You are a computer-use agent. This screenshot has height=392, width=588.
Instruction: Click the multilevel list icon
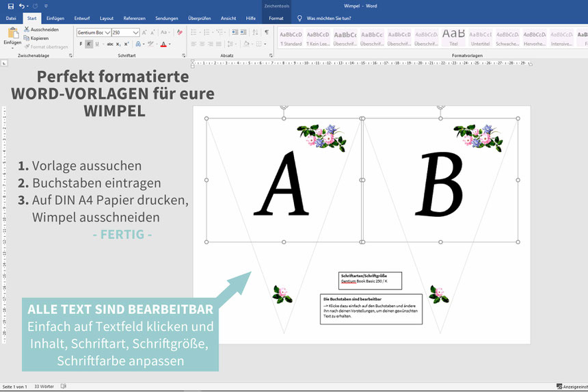pos(219,32)
